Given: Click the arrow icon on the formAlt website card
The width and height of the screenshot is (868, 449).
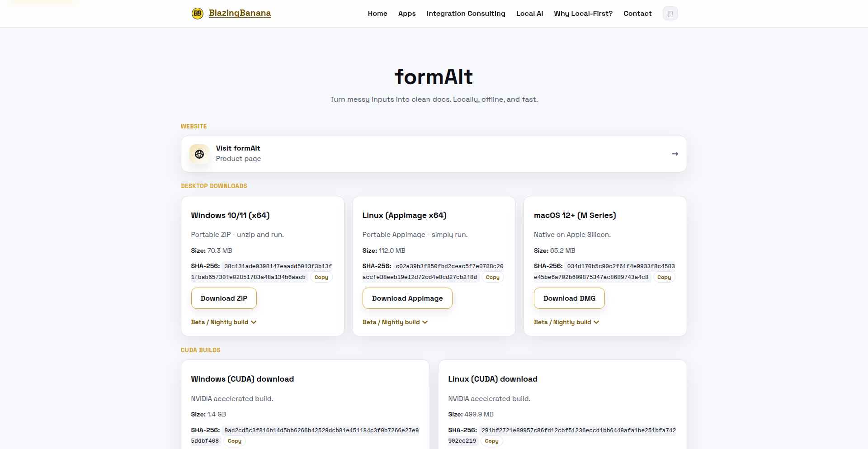Looking at the screenshot, I should [x=675, y=154].
